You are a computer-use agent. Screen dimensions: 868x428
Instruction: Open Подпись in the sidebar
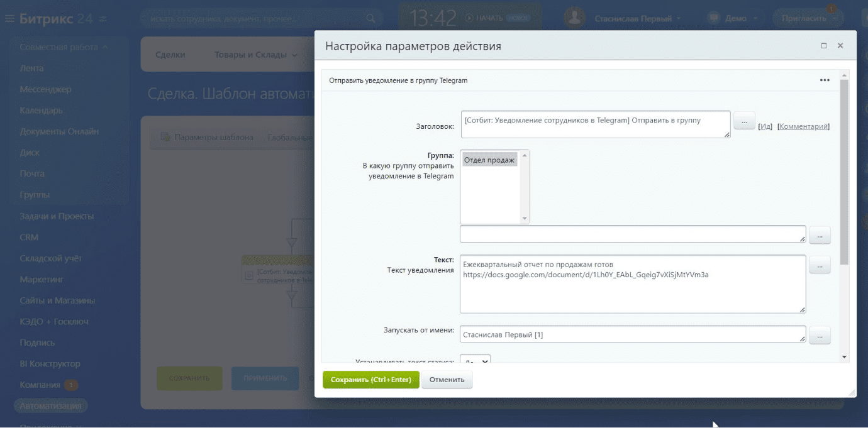click(37, 343)
